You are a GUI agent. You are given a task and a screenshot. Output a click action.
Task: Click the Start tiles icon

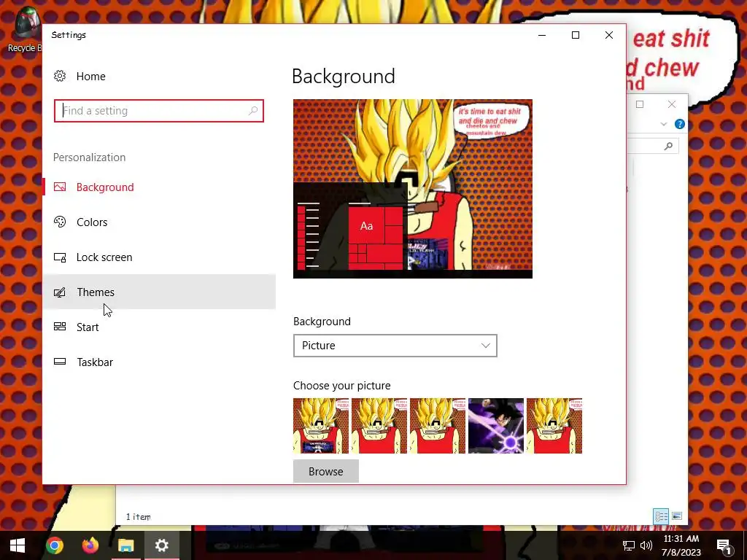coord(60,327)
